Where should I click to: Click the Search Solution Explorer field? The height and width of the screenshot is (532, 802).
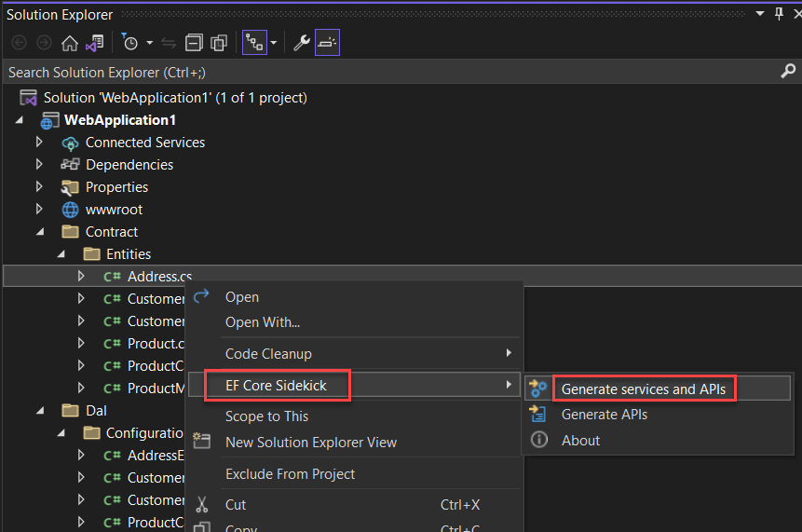[391, 72]
